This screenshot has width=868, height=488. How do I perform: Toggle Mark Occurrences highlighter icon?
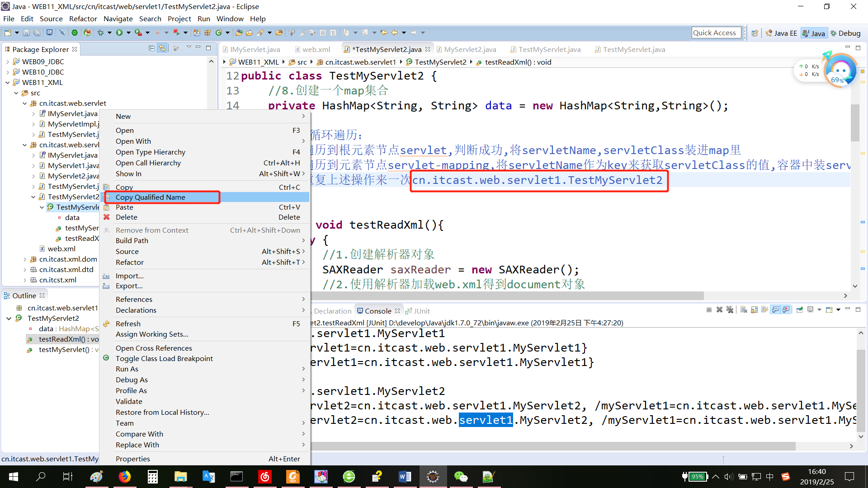[302, 33]
